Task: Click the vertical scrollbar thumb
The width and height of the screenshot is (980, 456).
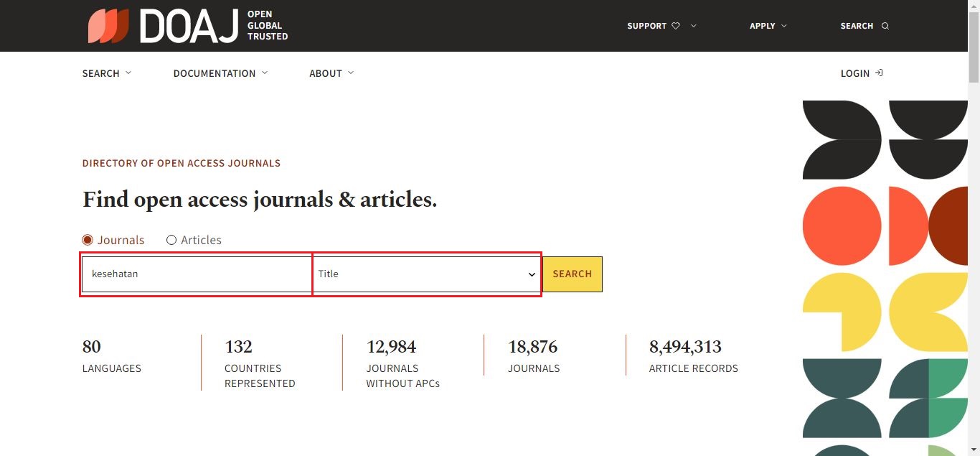Action: coord(974,47)
